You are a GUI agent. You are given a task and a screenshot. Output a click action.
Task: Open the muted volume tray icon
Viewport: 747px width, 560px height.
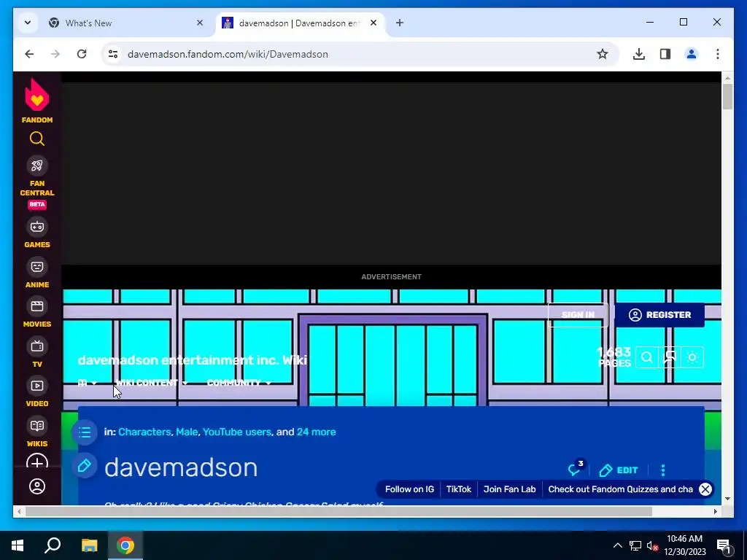click(652, 545)
